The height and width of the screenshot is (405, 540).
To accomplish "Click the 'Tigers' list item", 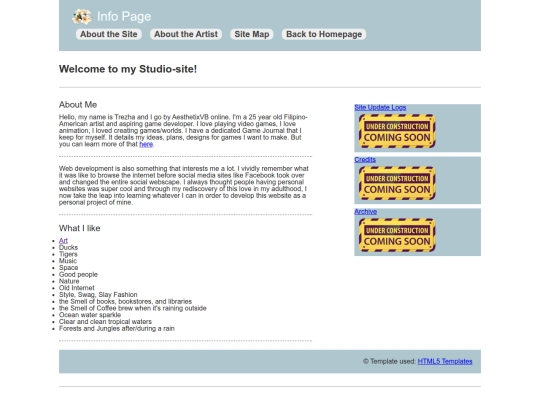I will [x=68, y=254].
